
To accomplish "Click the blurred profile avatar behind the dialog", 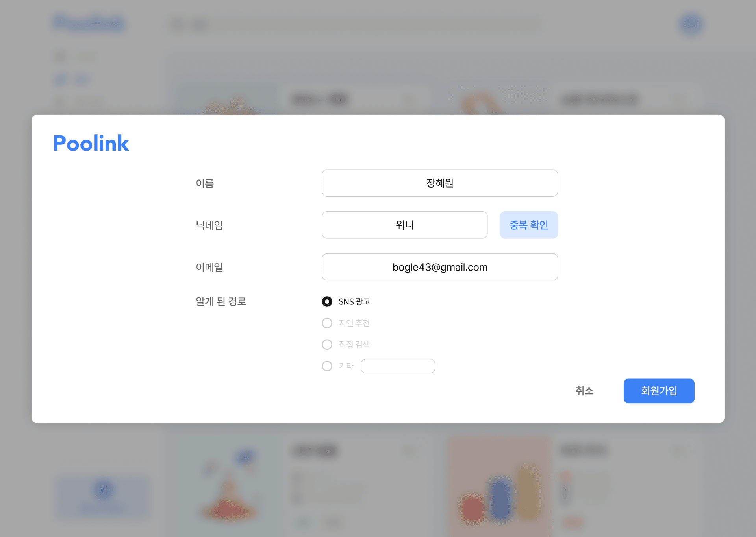I will (x=691, y=24).
